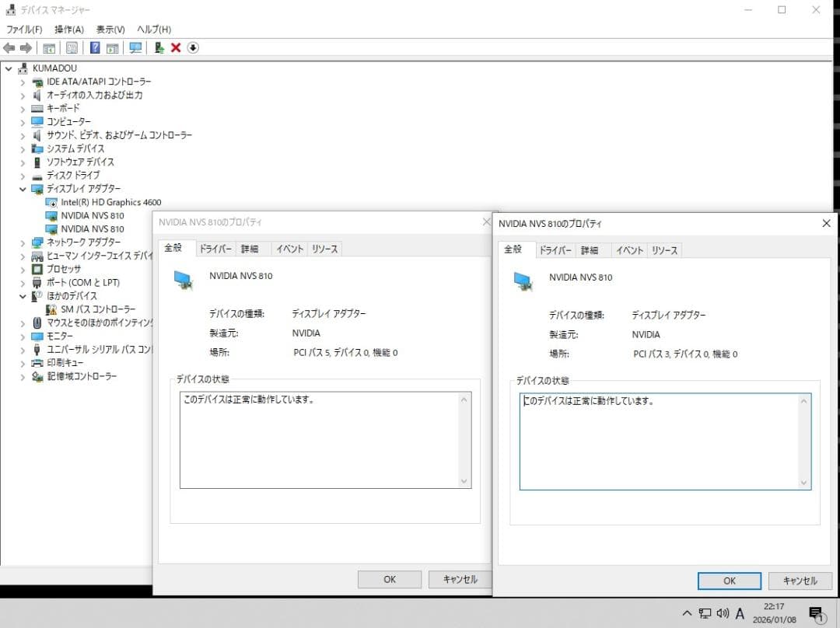
Task: Click the update driver green arrow icon
Action: [x=159, y=48]
